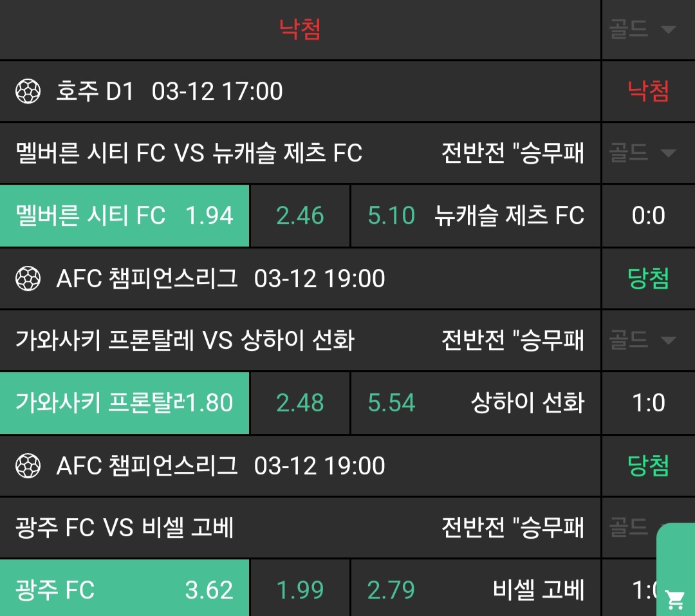Pick the 2.48 draw odds
This screenshot has height=616, width=695.
click(x=300, y=403)
